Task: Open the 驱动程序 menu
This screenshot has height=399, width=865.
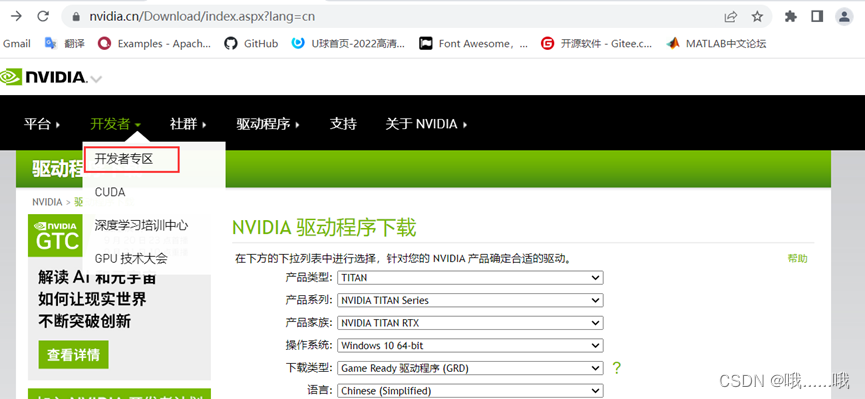Action: click(x=268, y=124)
